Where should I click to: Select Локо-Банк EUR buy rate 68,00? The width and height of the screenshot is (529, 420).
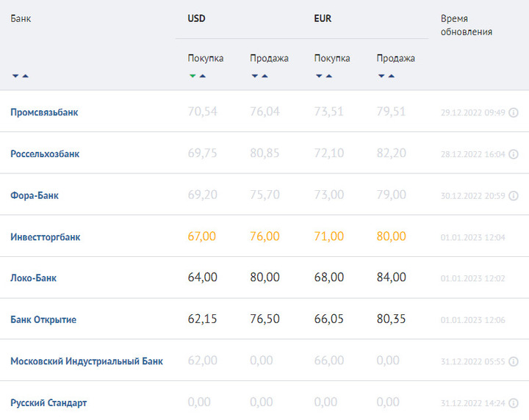(329, 278)
